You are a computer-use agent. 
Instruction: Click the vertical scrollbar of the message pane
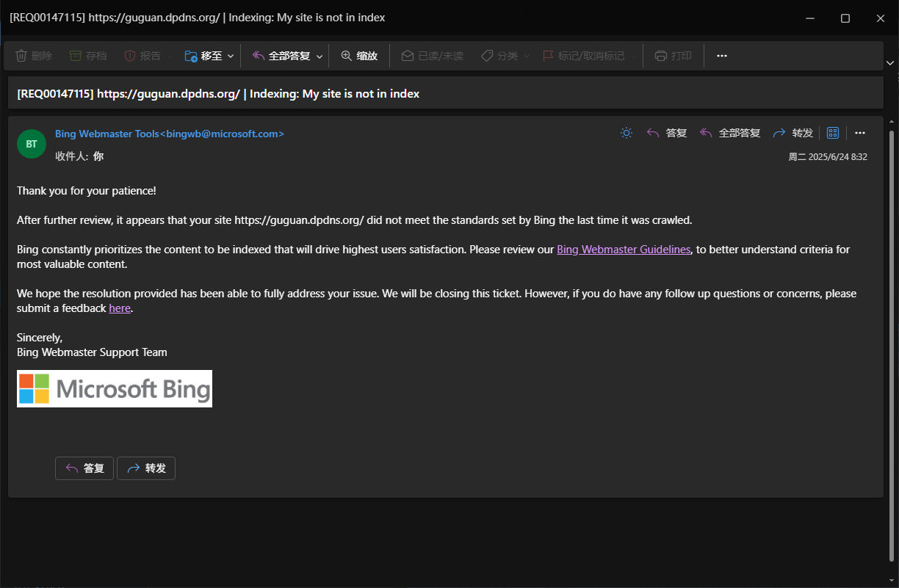tap(892, 330)
